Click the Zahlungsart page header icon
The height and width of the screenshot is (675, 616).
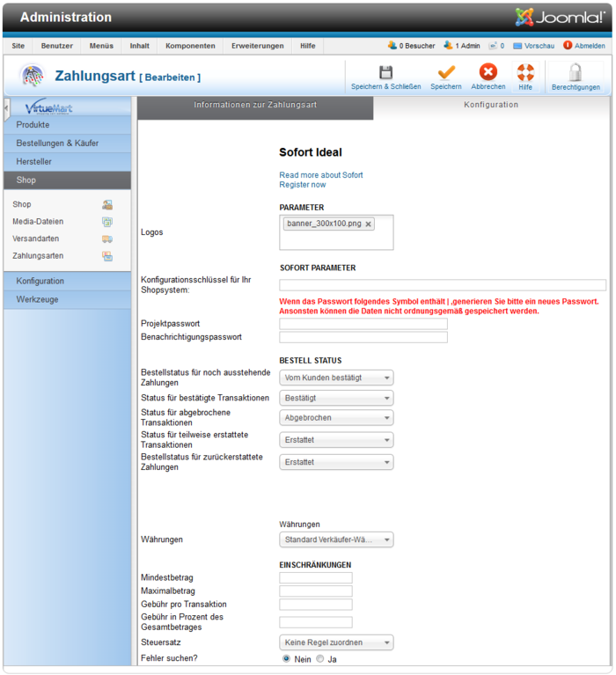point(33,77)
